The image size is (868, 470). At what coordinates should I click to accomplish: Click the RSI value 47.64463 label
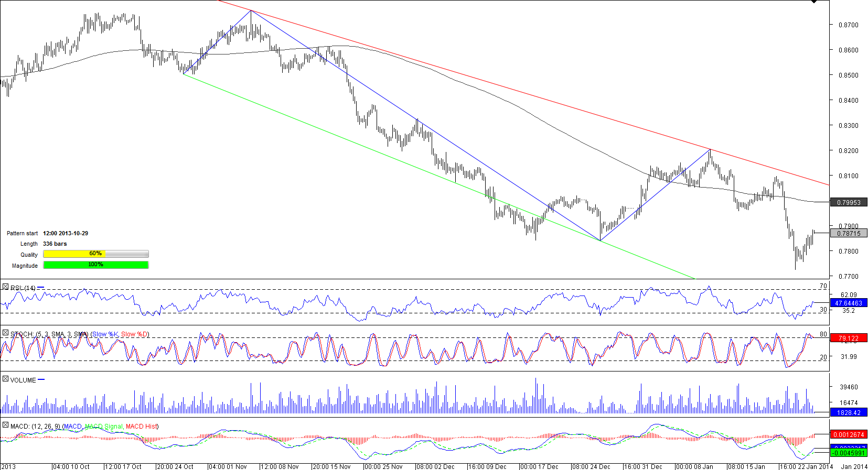tap(849, 303)
